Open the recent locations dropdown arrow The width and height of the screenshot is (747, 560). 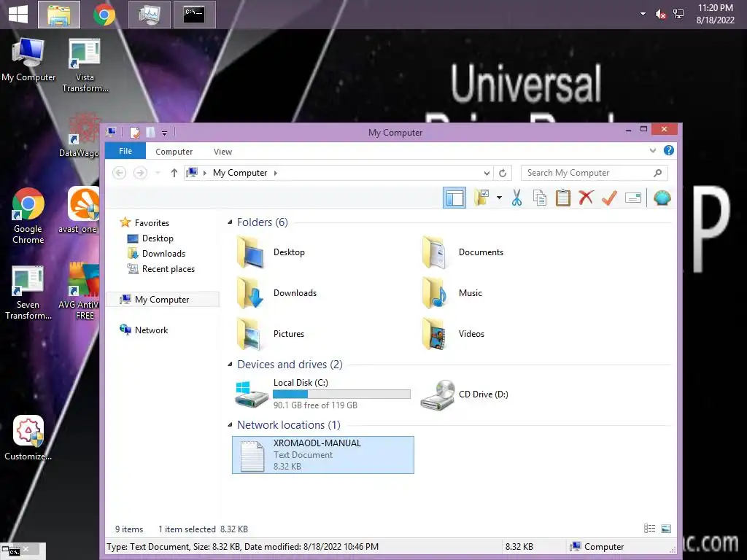pos(158,173)
